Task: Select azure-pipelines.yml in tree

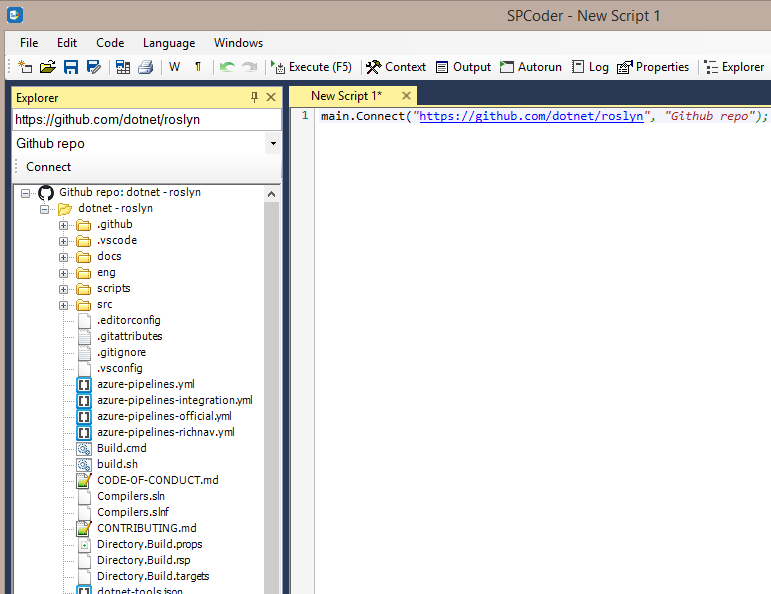Action: (146, 384)
